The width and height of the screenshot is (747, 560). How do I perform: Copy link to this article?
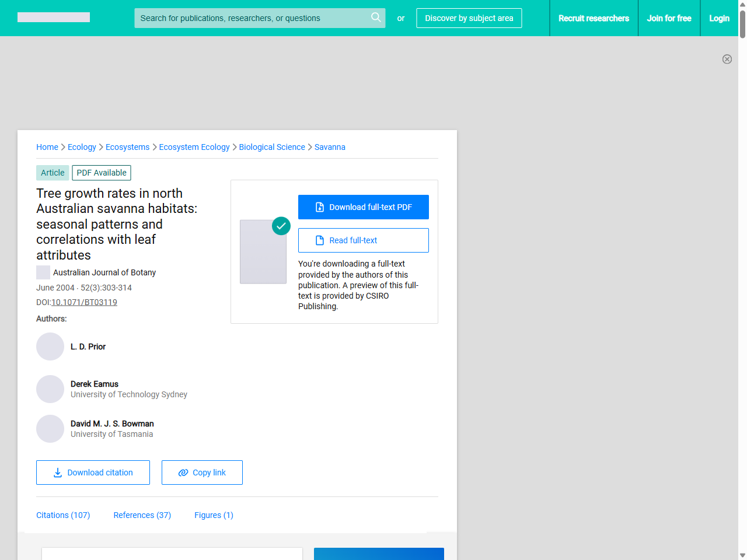[x=202, y=473]
